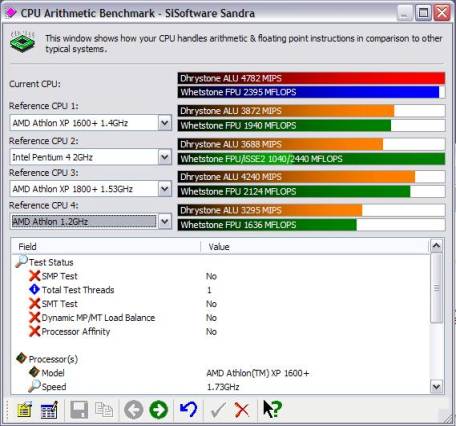
Task: Click the red X Cancel icon
Action: [242, 410]
